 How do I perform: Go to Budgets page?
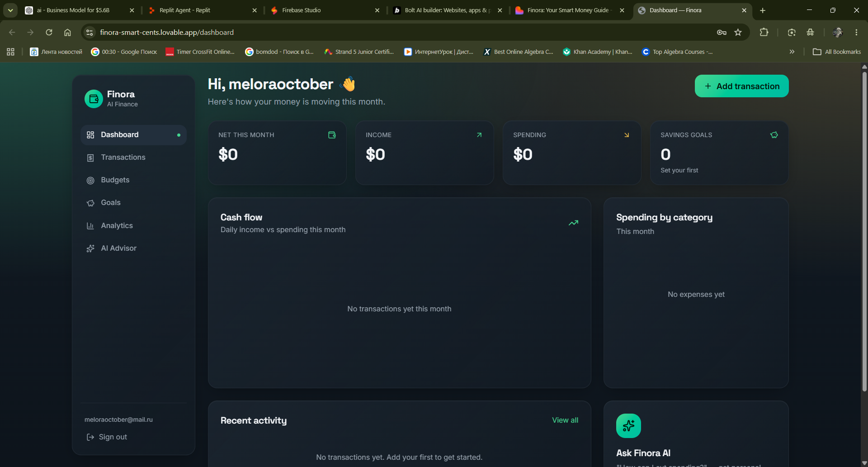(133, 180)
